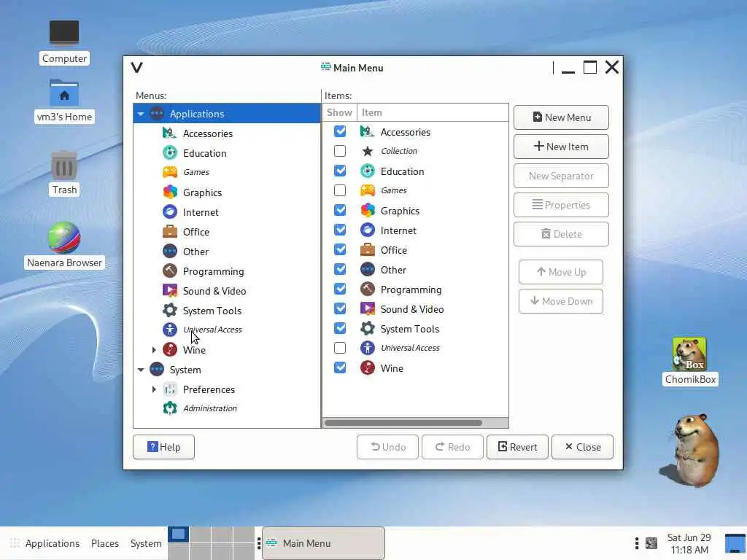Viewport: 747px width, 560px height.
Task: Click the Move Up button
Action: coord(561,272)
